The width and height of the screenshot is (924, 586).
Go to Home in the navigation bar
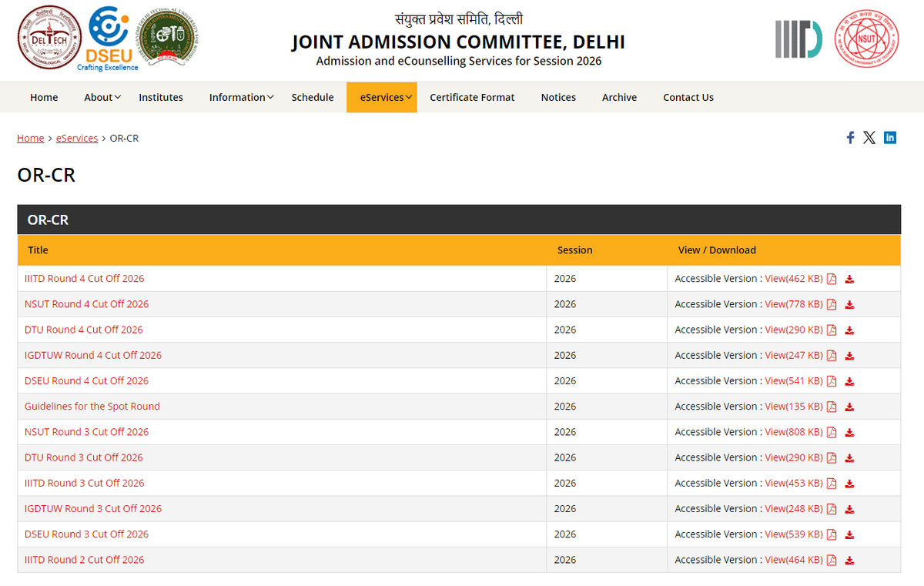pos(44,97)
